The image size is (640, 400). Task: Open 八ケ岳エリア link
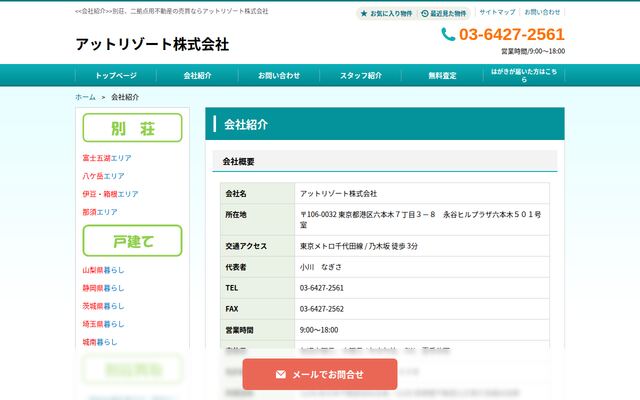[x=103, y=176]
